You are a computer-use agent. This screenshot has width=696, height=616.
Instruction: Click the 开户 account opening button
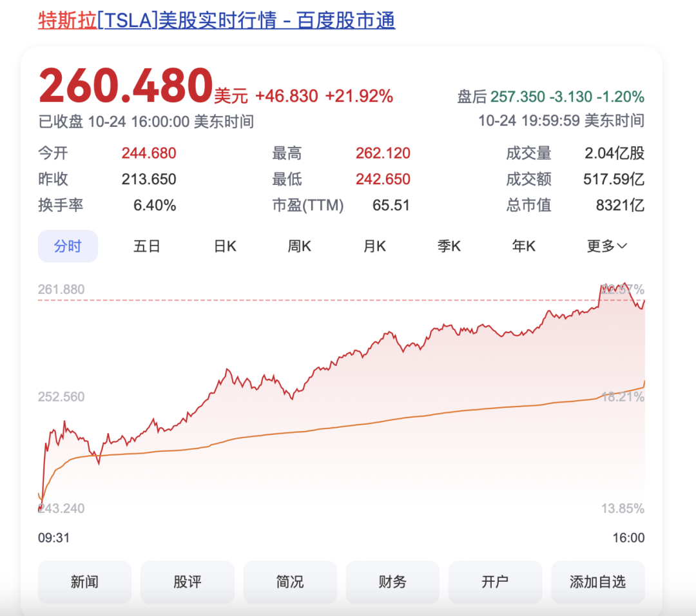495,582
